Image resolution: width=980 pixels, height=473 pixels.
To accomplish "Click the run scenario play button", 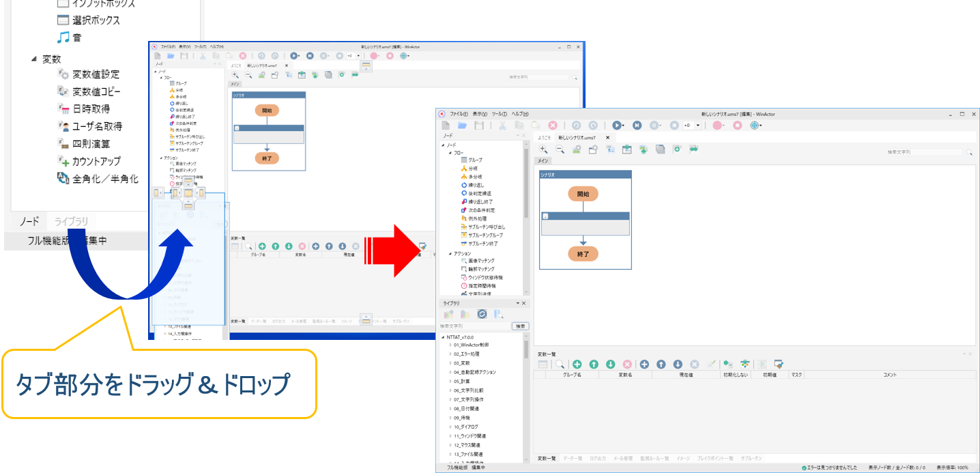I will [x=616, y=126].
